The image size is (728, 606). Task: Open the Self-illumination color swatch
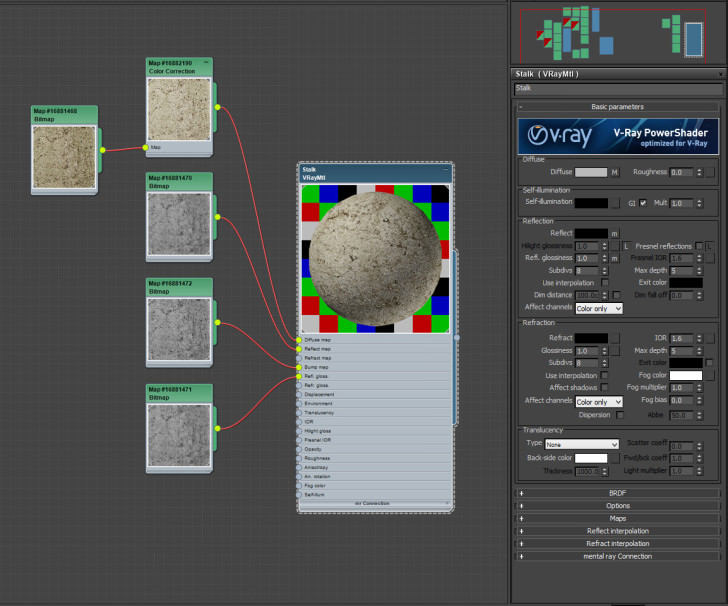591,203
